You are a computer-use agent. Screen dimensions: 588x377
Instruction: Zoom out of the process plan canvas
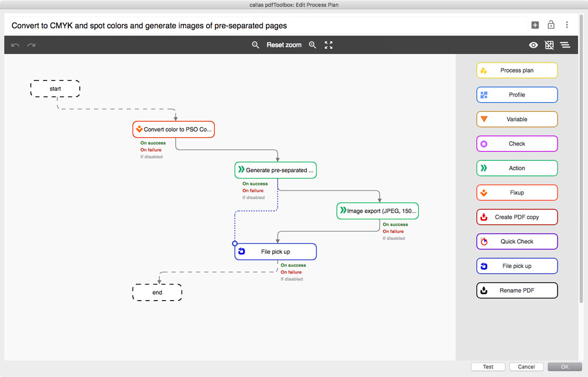[256, 45]
